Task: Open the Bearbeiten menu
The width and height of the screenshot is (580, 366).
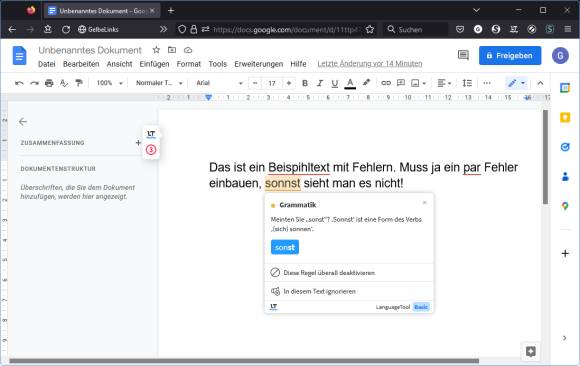Action: 81,64
